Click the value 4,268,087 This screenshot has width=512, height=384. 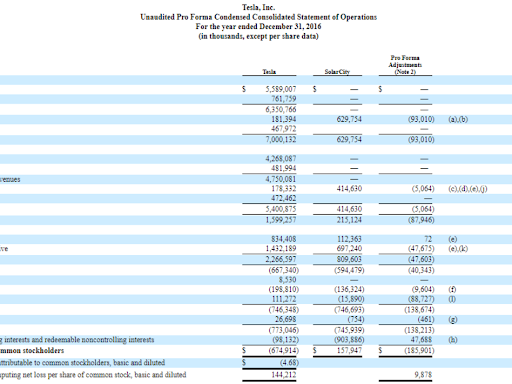[x=281, y=158]
